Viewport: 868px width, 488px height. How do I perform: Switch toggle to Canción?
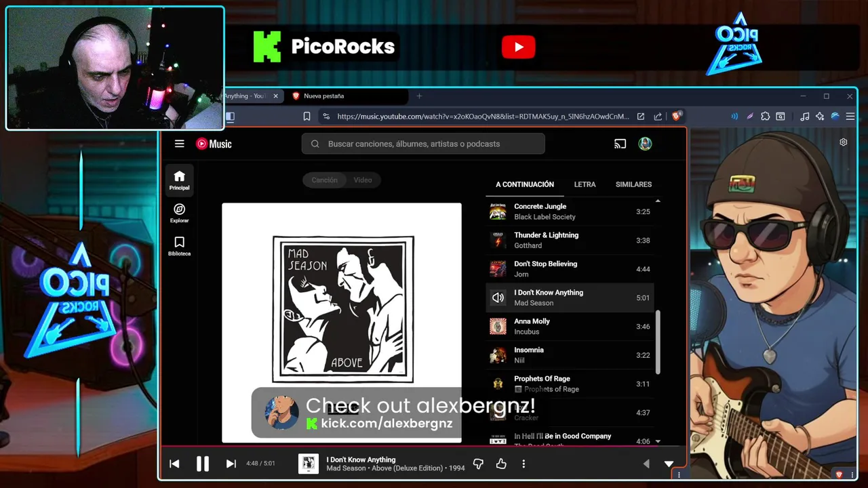324,180
